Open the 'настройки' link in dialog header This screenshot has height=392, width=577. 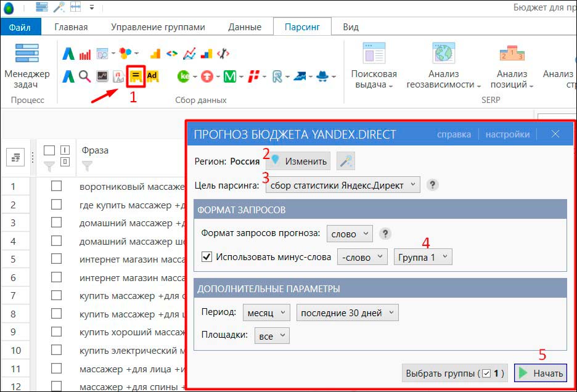507,134
